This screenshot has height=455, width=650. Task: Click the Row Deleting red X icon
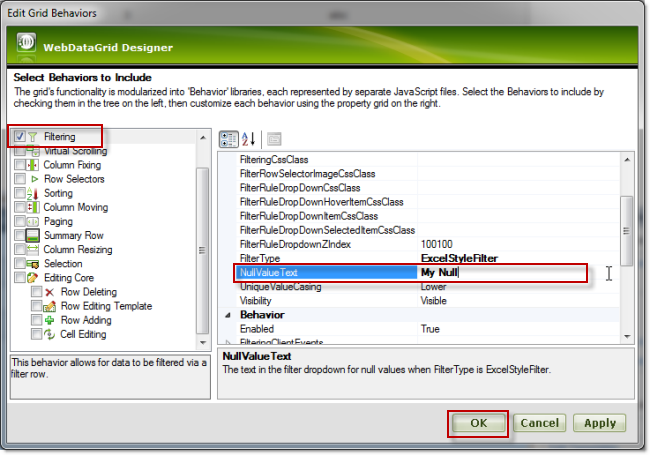pos(49,292)
